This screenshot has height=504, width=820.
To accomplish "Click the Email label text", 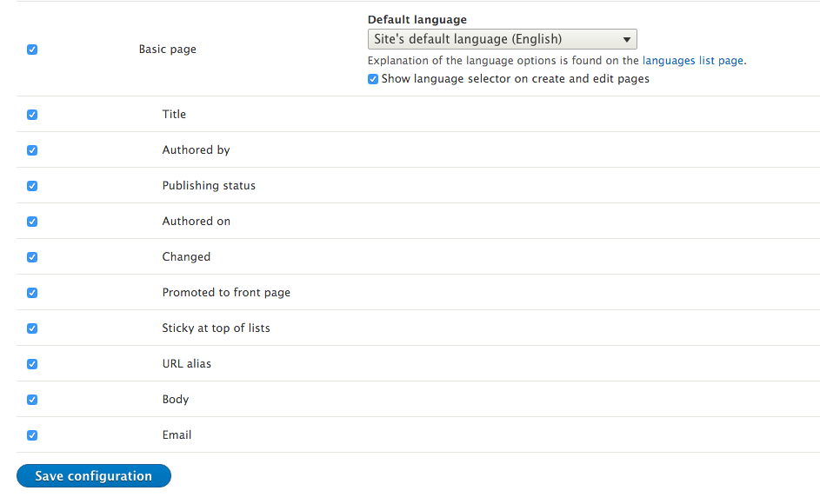I will pos(177,435).
